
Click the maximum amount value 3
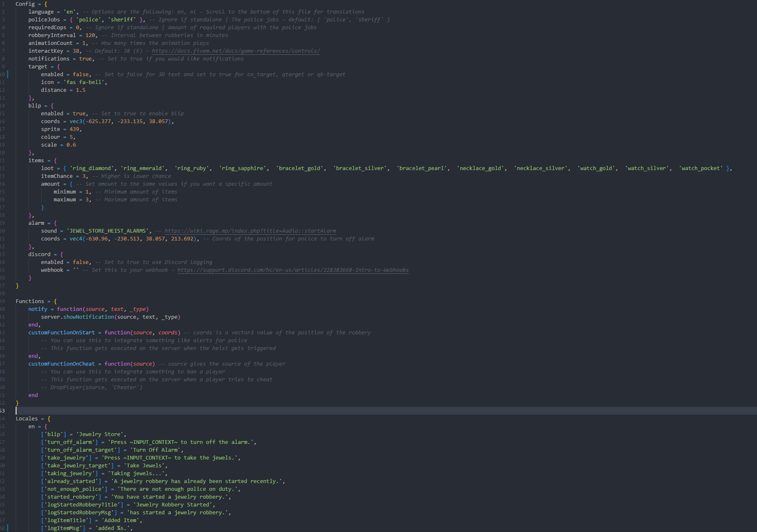(x=87, y=200)
